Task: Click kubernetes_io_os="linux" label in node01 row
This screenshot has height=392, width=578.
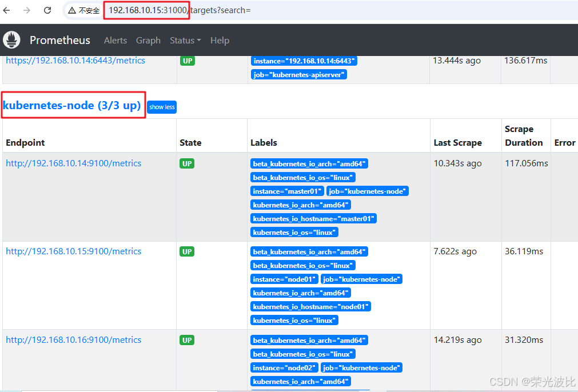Action: [x=294, y=320]
